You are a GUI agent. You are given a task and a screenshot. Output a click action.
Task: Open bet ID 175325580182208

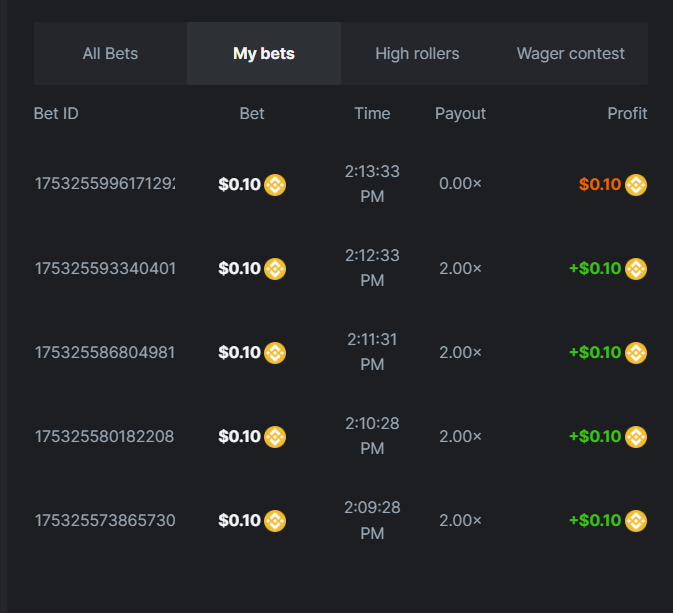pos(105,437)
